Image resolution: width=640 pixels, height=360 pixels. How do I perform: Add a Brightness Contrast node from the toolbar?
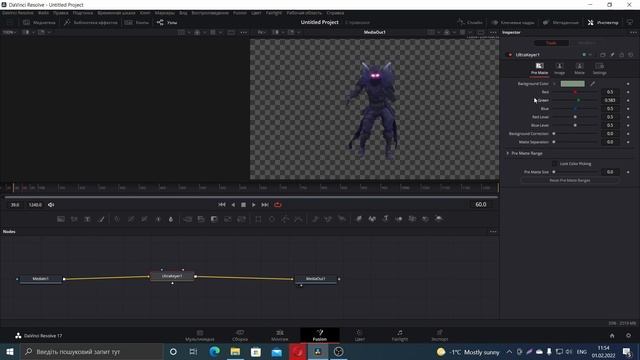[x=158, y=219]
